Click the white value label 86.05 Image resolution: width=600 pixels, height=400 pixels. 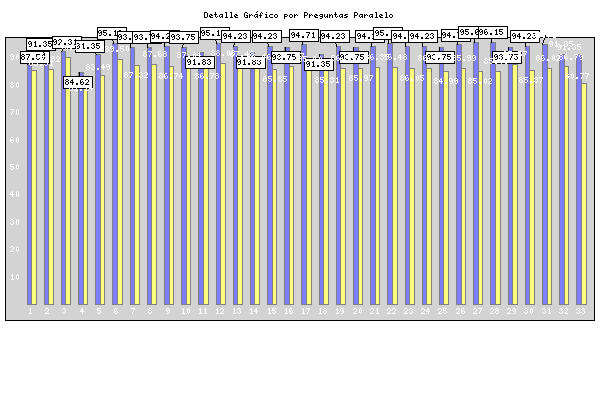(412, 78)
